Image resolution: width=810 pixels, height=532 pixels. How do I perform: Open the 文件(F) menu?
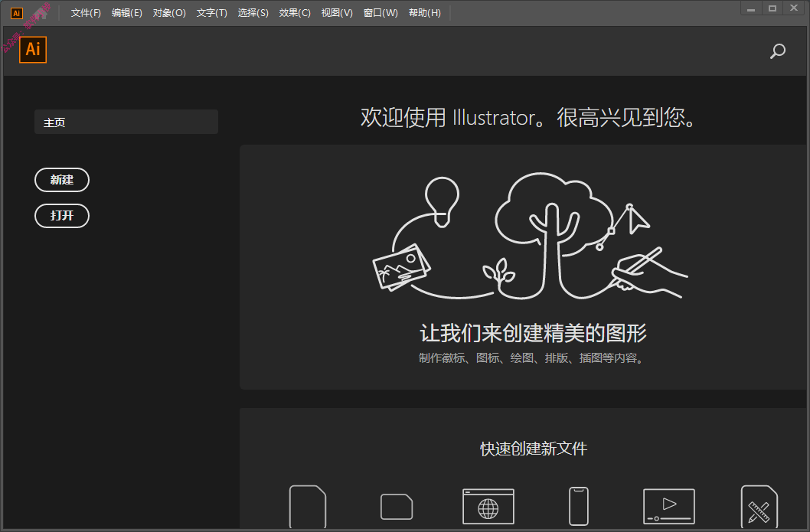coord(86,13)
